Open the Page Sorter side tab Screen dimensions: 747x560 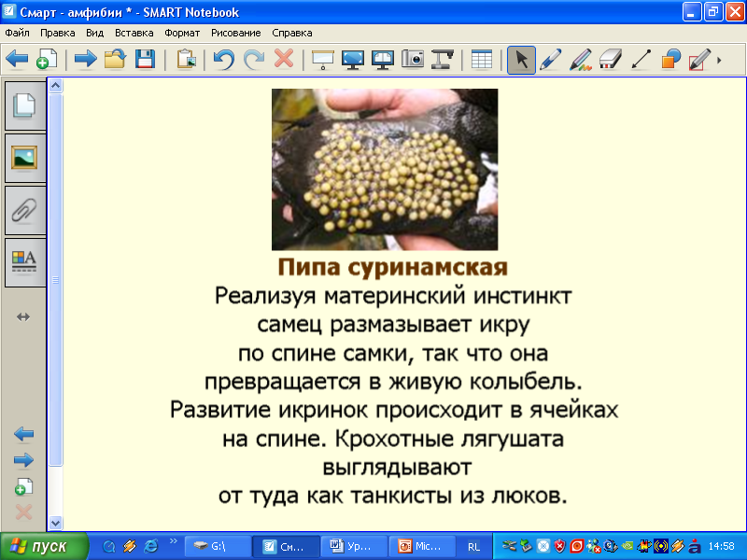tap(25, 105)
